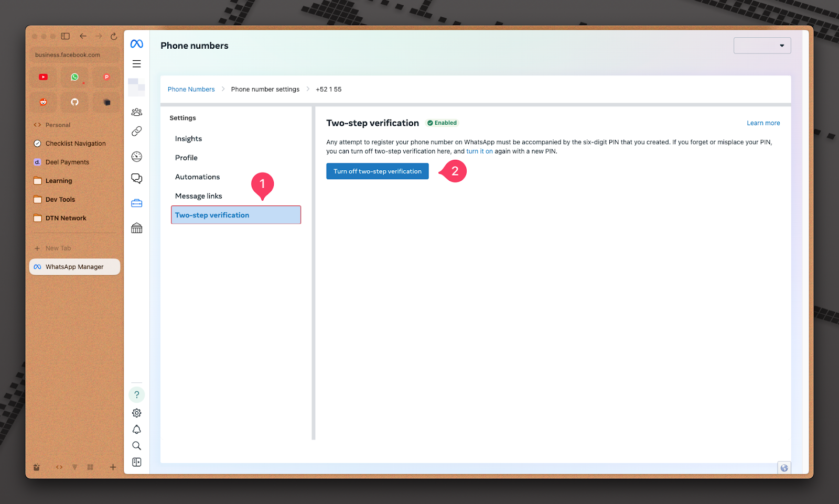Open notifications bell icon
This screenshot has width=839, height=504.
pos(136,430)
